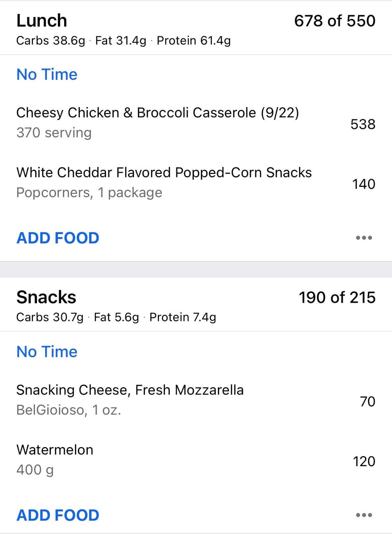Set the time via Snacks' No Time

(x=47, y=351)
